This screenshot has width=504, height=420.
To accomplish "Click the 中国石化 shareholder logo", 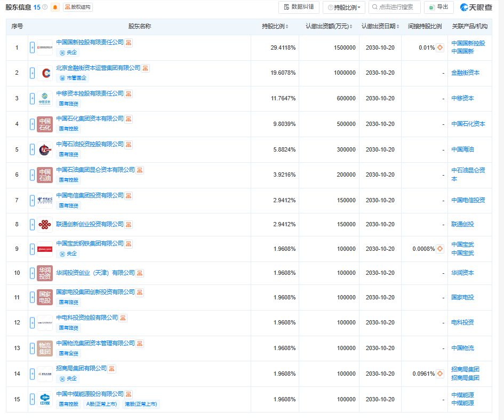I will tap(45, 124).
